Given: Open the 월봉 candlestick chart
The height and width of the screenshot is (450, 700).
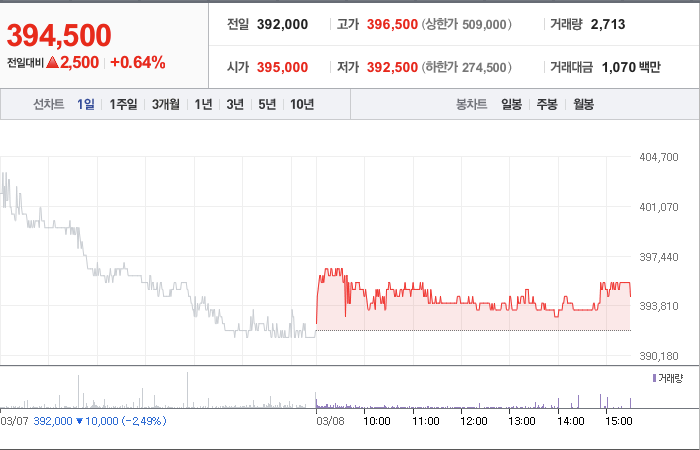Looking at the screenshot, I should tap(583, 104).
